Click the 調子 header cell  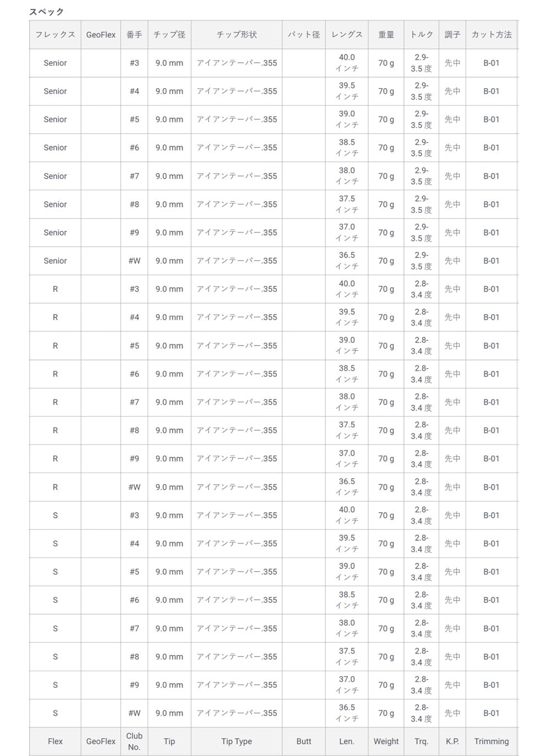(x=452, y=35)
